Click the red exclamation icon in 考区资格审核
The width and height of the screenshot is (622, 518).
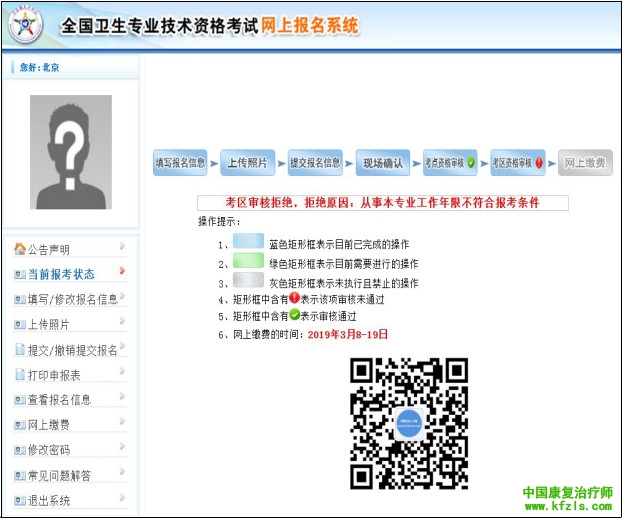coord(540,163)
